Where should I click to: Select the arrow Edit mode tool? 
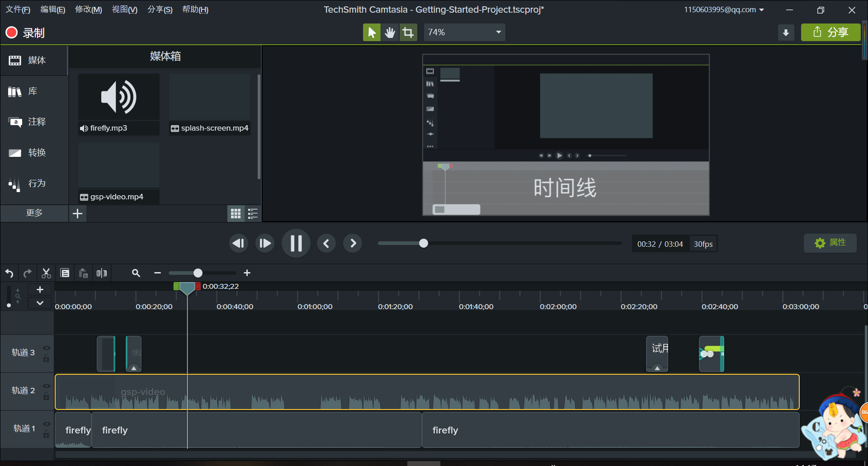point(372,33)
